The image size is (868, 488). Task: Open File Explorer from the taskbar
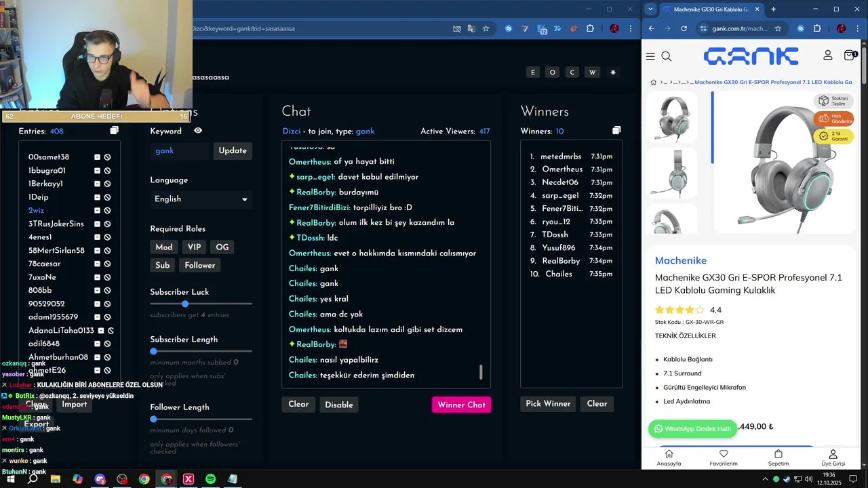[x=56, y=479]
